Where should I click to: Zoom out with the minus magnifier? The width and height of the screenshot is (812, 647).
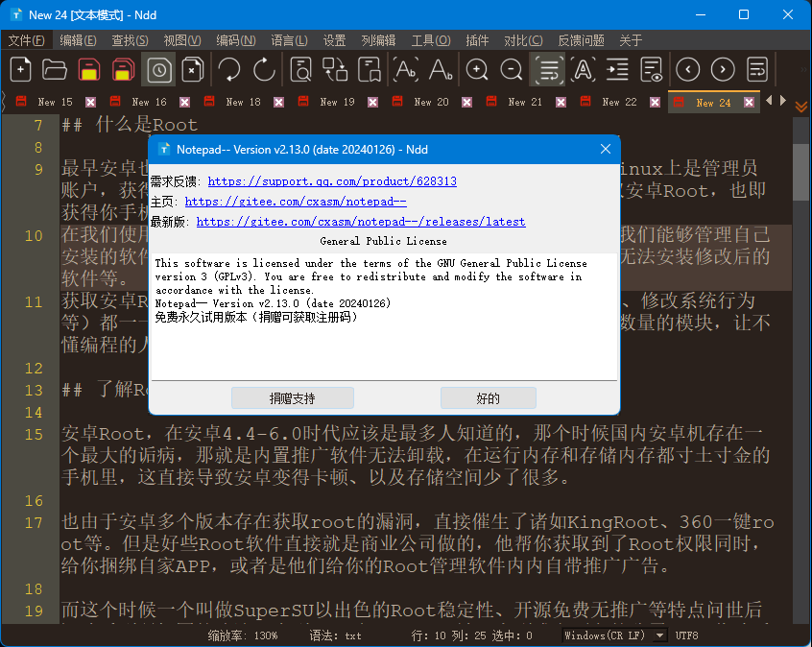pyautogui.click(x=512, y=69)
